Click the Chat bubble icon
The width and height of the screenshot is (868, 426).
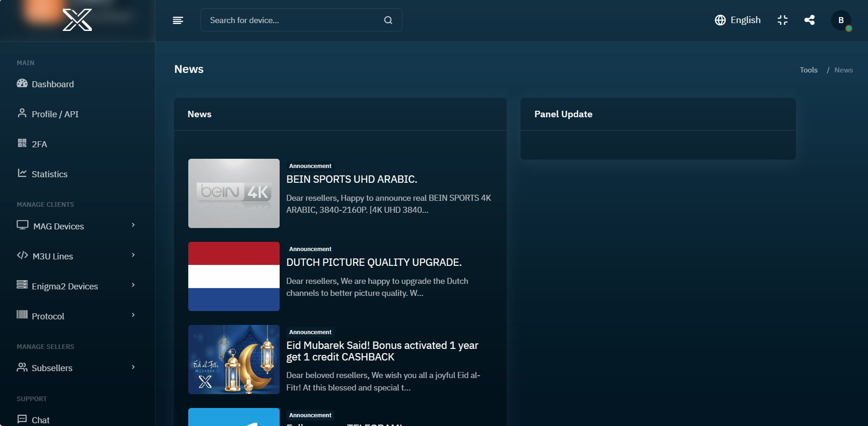22,419
